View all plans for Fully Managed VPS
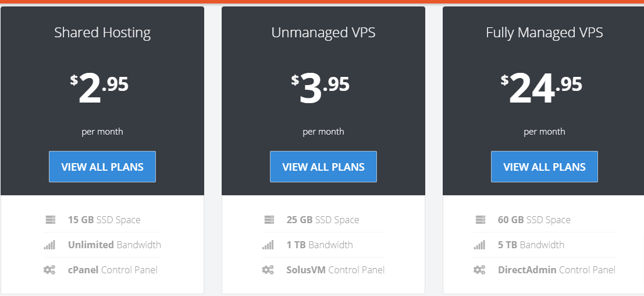 [544, 167]
